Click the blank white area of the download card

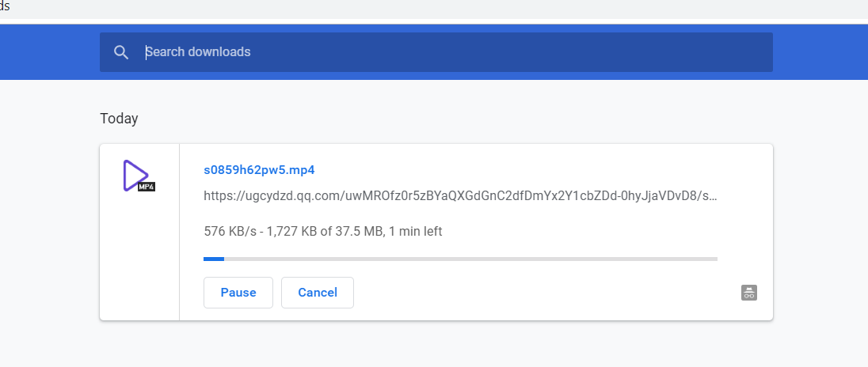[x=554, y=293]
